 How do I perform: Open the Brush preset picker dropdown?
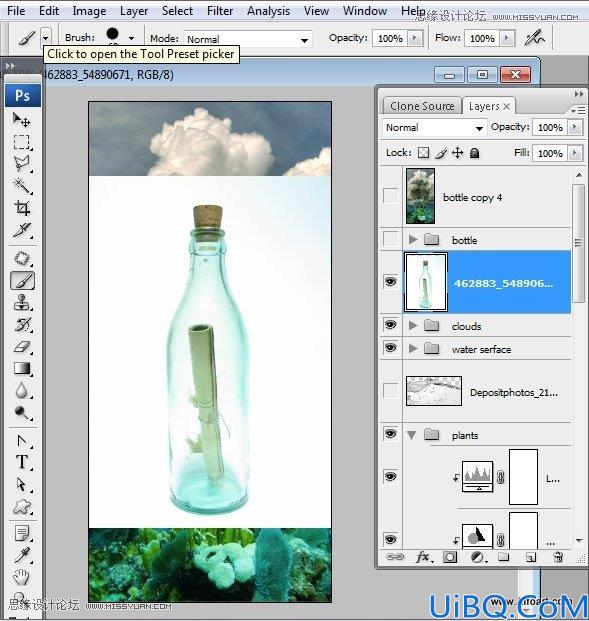pos(131,38)
